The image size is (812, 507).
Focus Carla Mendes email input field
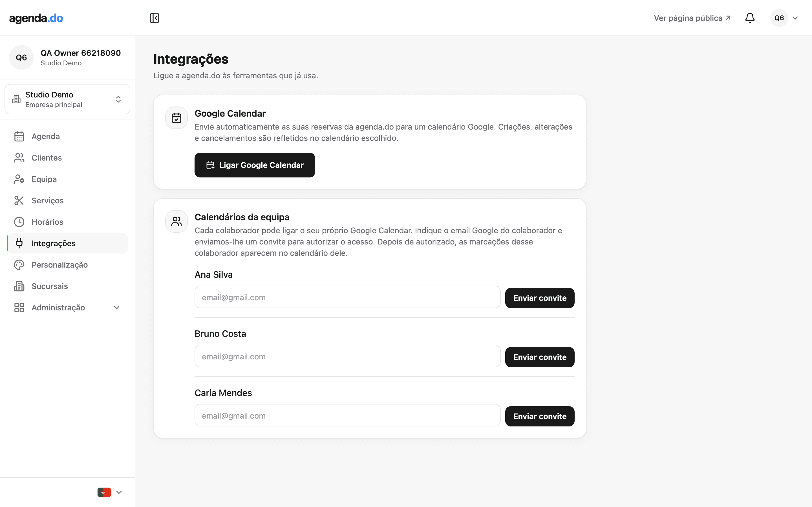347,416
